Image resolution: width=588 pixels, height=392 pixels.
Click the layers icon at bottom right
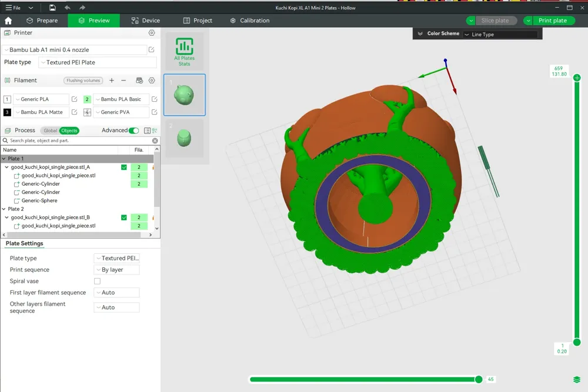coord(577,380)
